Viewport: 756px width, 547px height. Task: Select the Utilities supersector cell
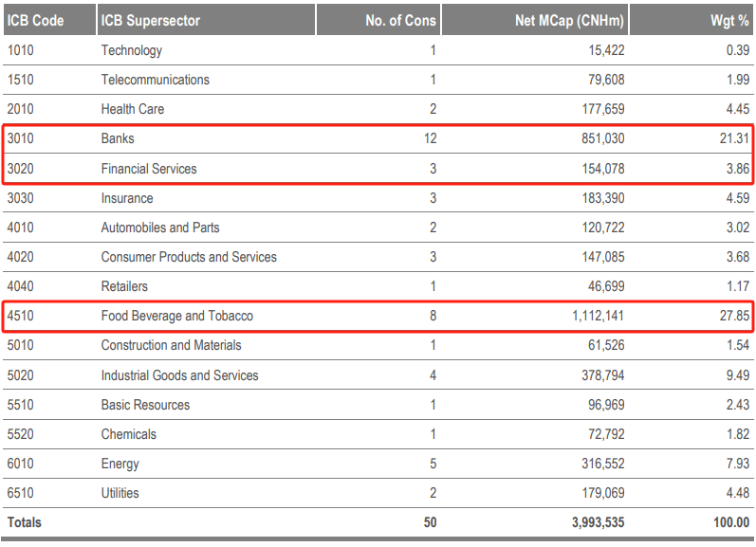point(120,493)
